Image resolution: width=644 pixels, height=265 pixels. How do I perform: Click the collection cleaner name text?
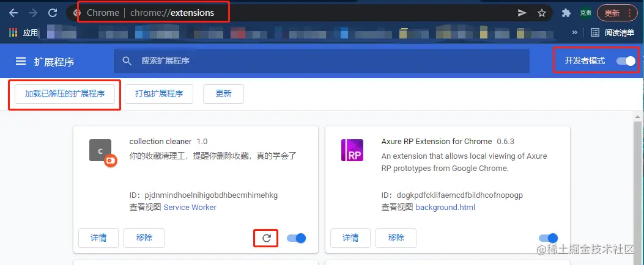click(x=160, y=142)
